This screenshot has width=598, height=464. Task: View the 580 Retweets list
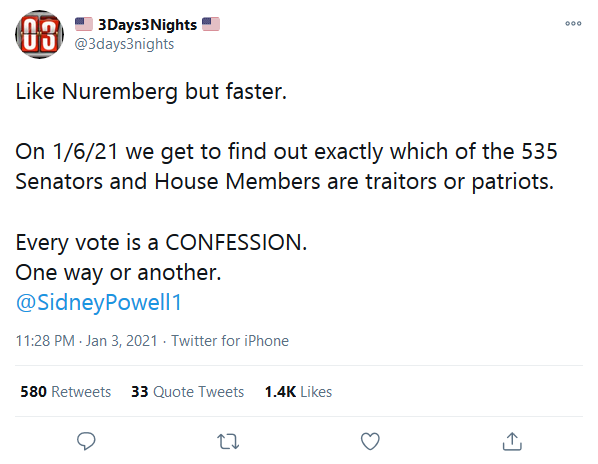[66, 392]
